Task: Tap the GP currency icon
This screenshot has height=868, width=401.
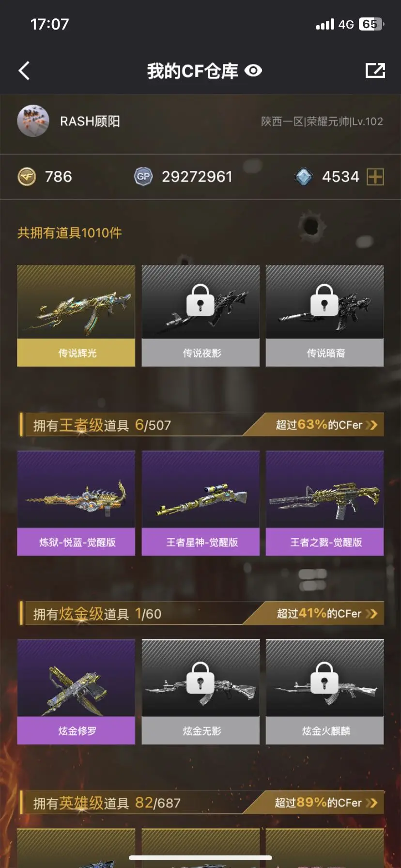Action: 143,177
